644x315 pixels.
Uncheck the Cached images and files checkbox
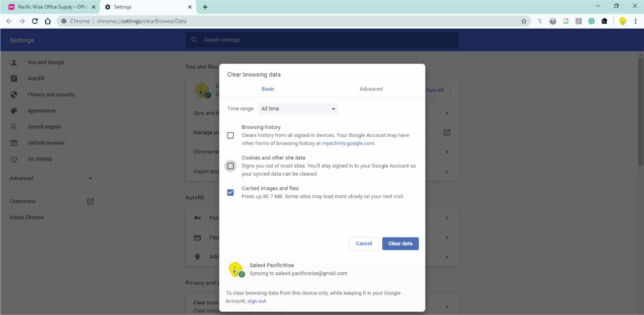coord(230,192)
